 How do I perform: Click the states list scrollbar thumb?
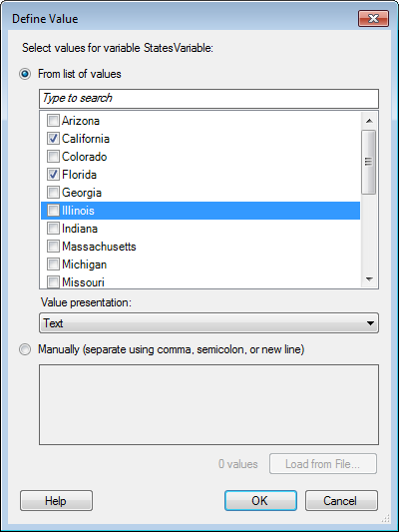tap(369, 162)
